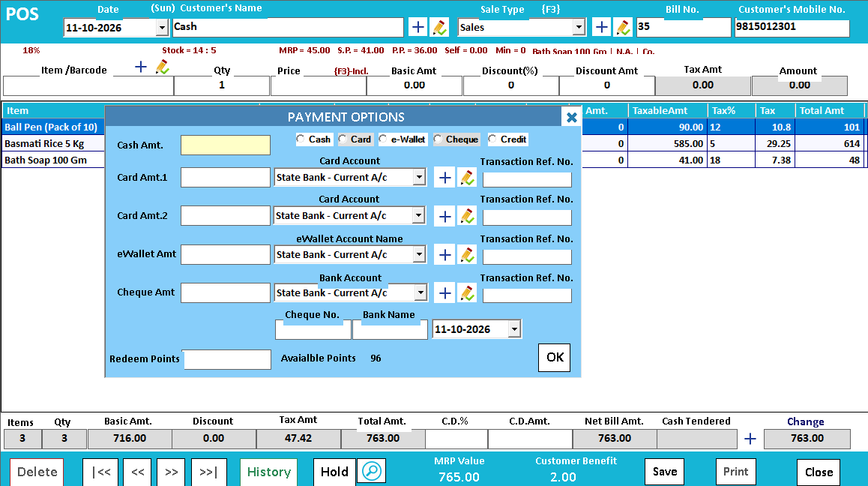Add eWallet account with plus icon
868x486 pixels.
(x=444, y=255)
